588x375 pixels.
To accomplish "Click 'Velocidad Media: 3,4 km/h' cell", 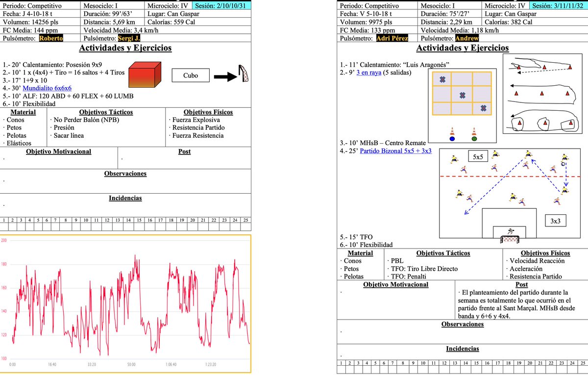I will tap(166, 30).
